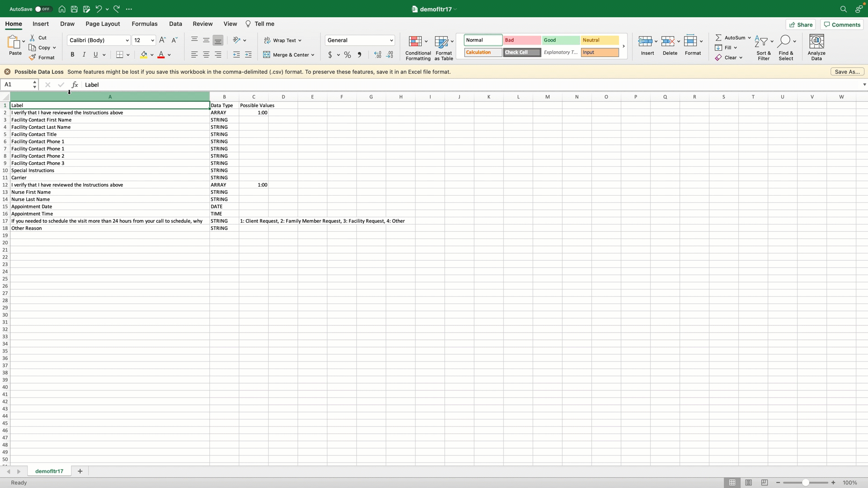Toggle middle vertical alignment
Image resolution: width=868 pixels, height=488 pixels.
point(206,40)
